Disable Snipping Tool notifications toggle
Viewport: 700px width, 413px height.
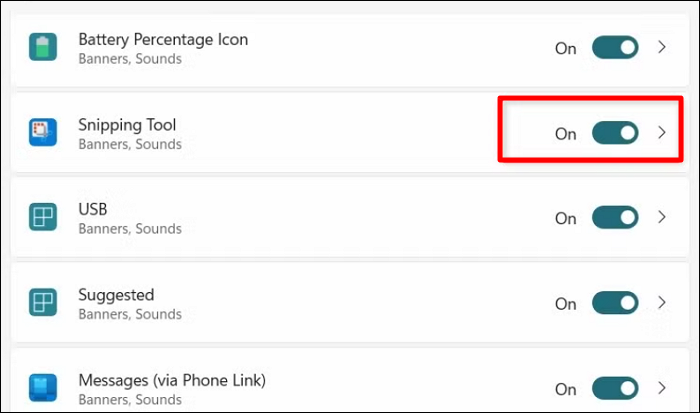tap(615, 133)
